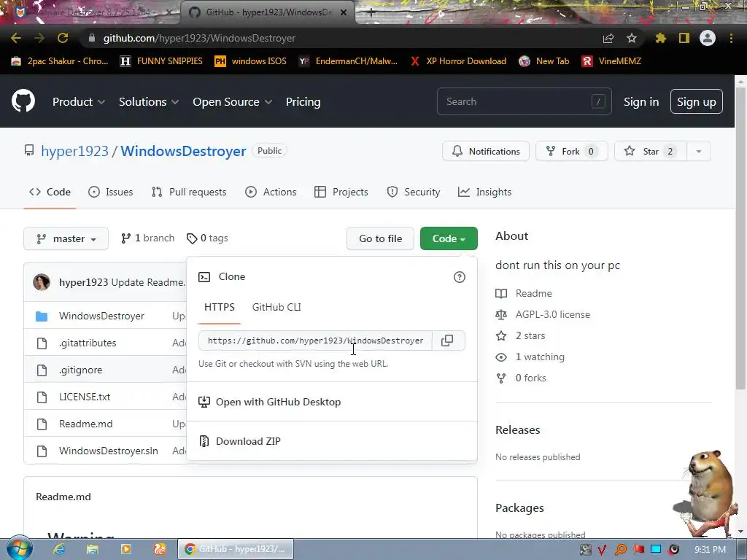The width and height of the screenshot is (747, 560).
Task: Select the GitHub CLI clone tab
Action: [x=276, y=307]
